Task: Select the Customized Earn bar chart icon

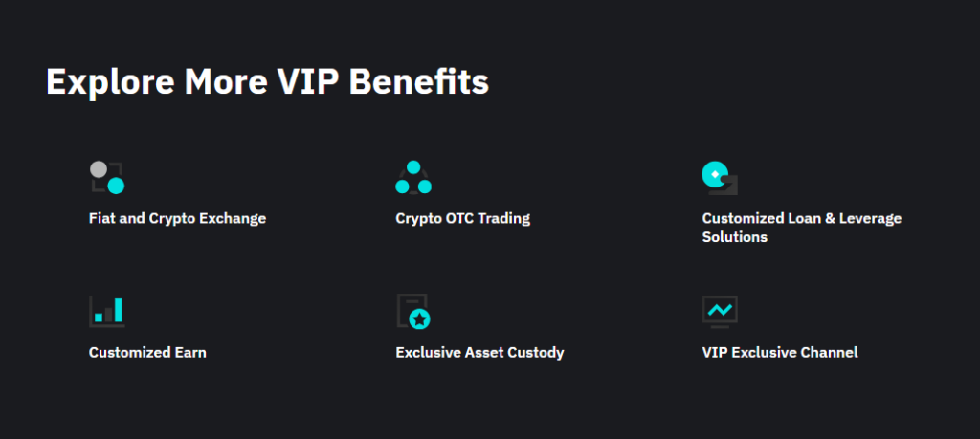Action: 107,311
